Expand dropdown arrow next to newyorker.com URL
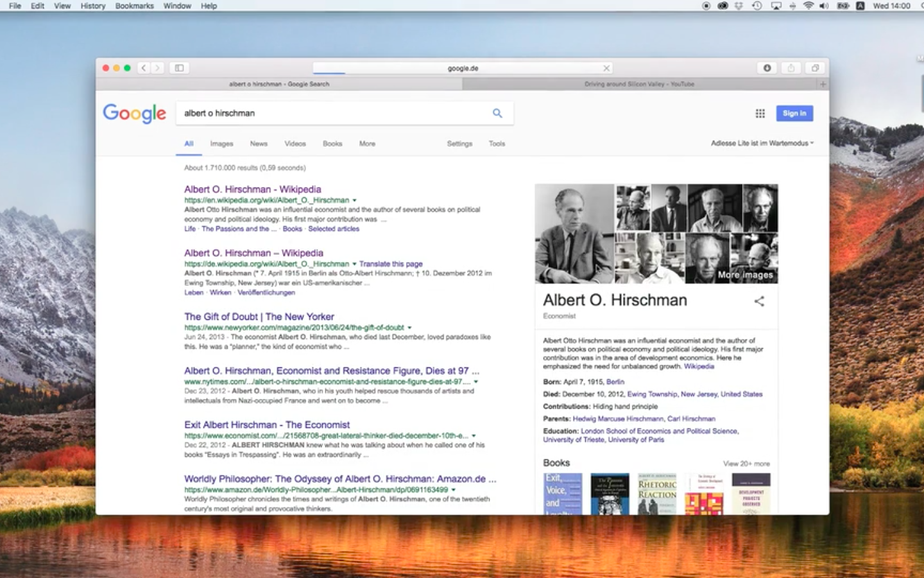Screen dimensions: 924x578 [409, 328]
